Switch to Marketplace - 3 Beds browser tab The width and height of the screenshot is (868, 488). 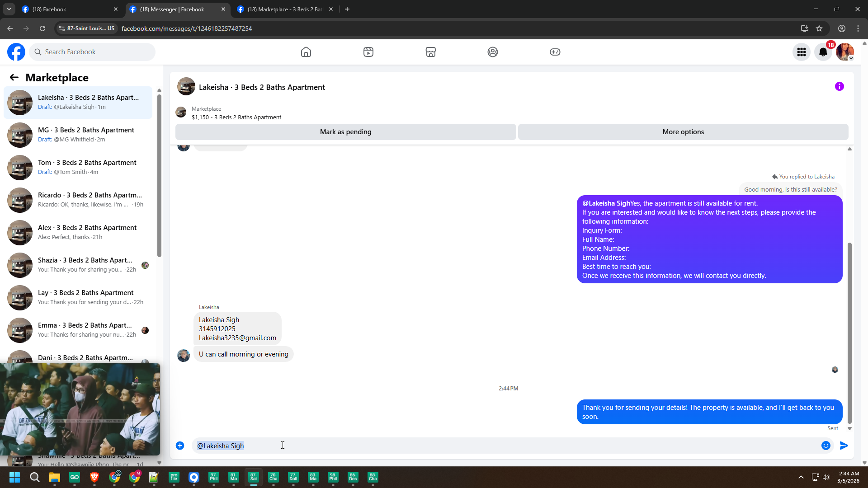(x=285, y=9)
